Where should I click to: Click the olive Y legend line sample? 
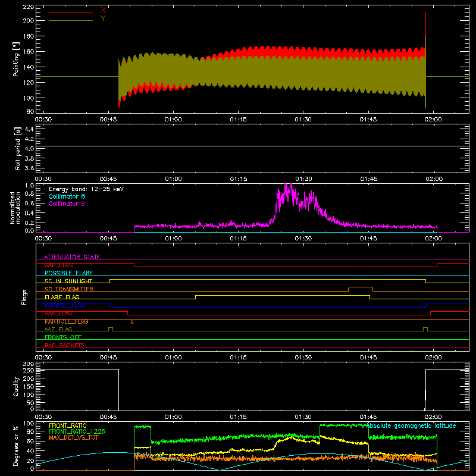point(71,20)
